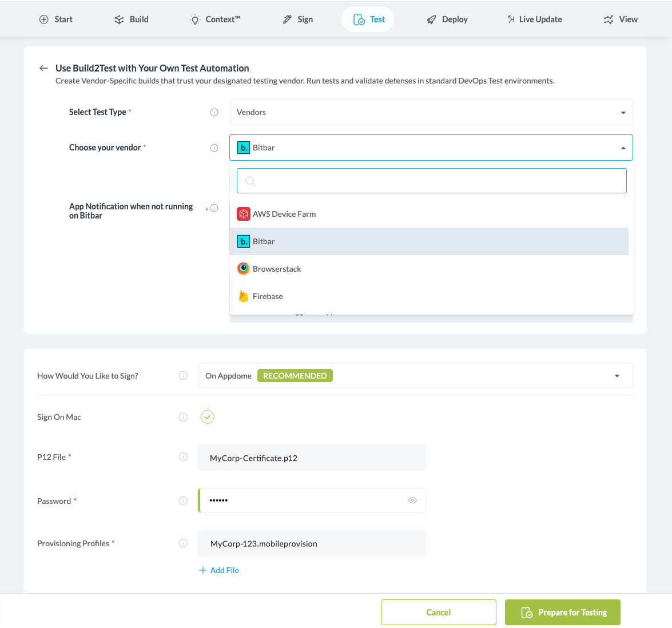Switch to the Live Update tab
Image resolution: width=672 pixels, height=628 pixels.
[534, 19]
